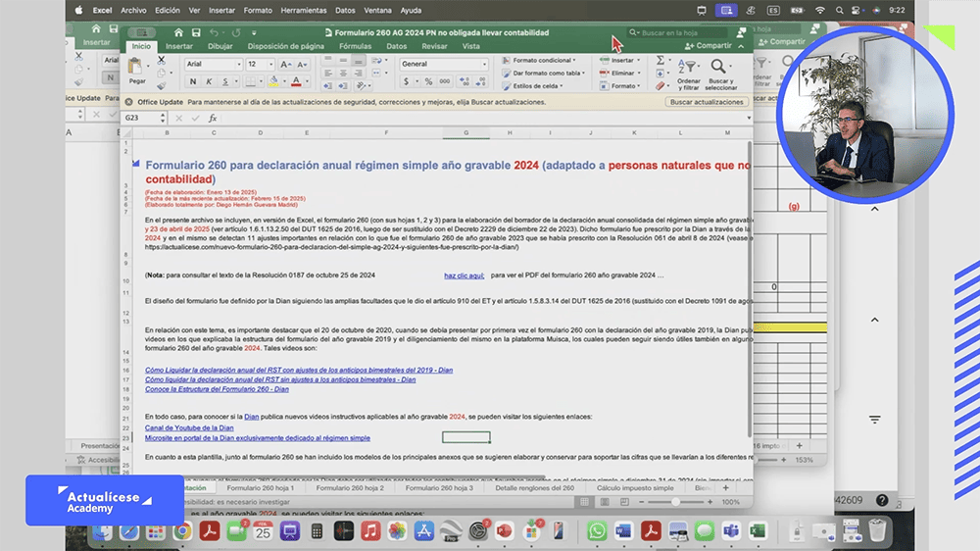Toggle bottom vertical alignment button

pos(358,61)
